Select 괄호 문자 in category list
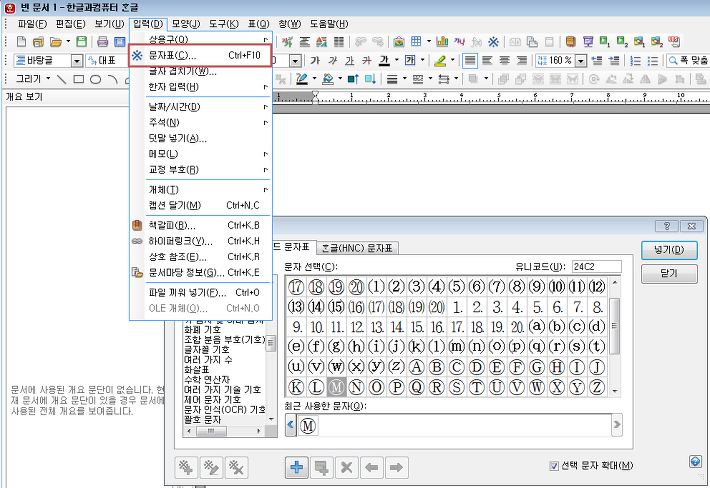The height and width of the screenshot is (488, 710). pyautogui.click(x=202, y=420)
